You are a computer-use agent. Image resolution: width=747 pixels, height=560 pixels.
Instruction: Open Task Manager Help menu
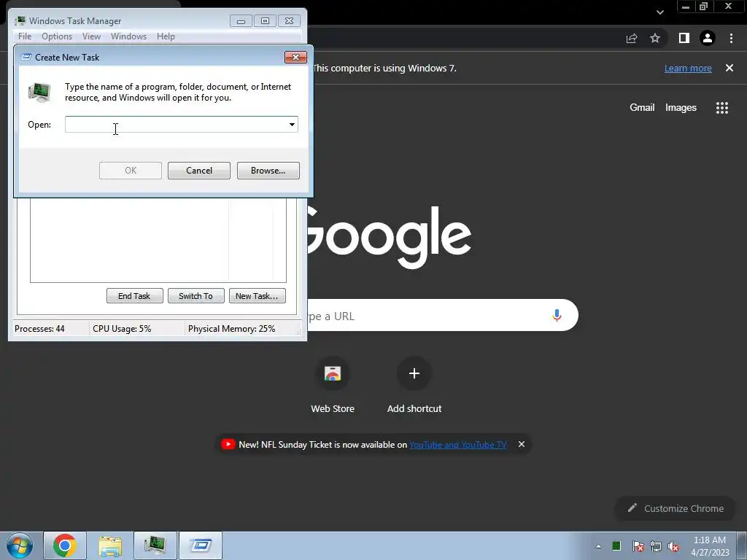coord(166,36)
